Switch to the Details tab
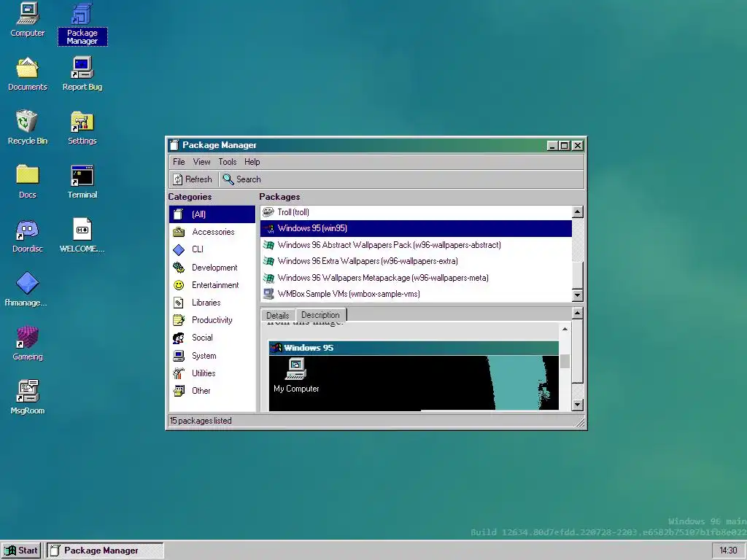 pos(278,315)
